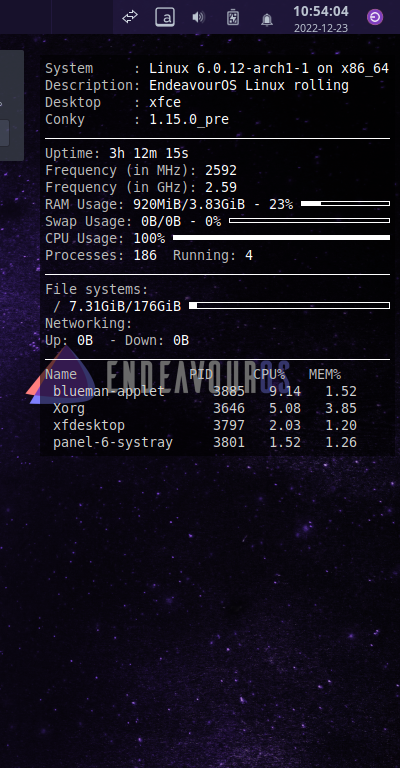This screenshot has height=768, width=400.
Task: Open the battery power manager icon
Action: click(233, 18)
